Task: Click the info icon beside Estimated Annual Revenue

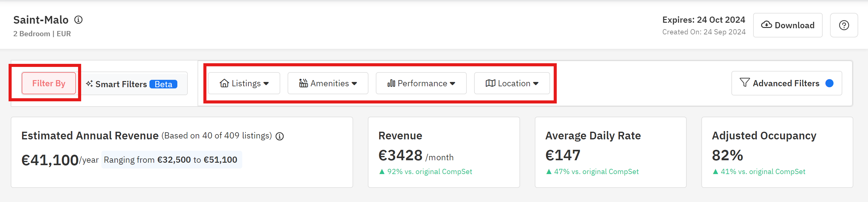Action: (279, 137)
